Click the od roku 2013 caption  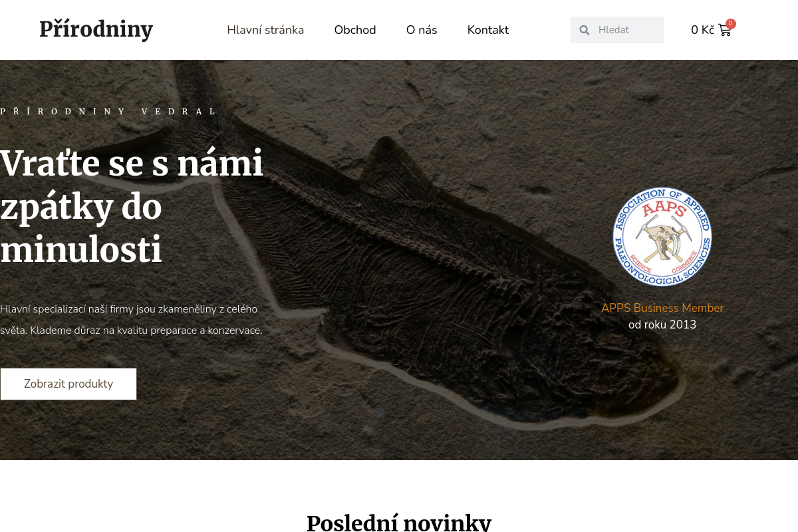[662, 325]
